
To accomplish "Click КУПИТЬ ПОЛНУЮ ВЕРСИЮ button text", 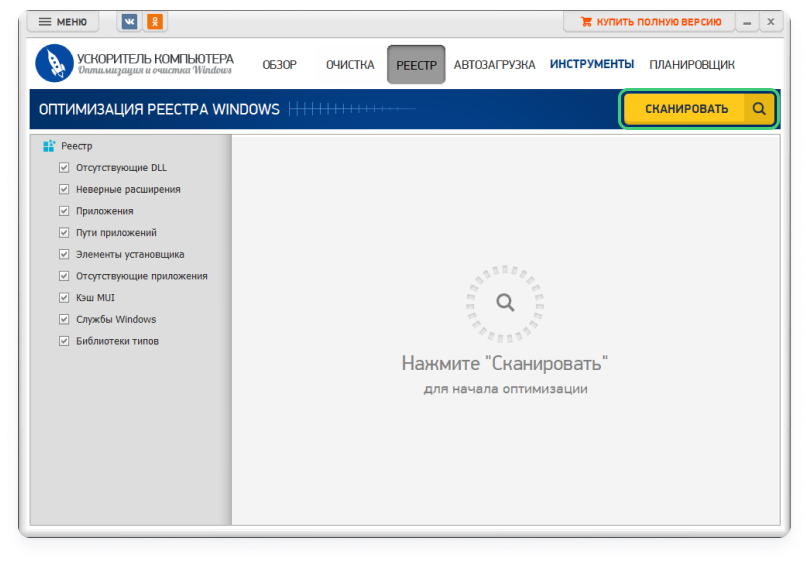I will 659,22.
